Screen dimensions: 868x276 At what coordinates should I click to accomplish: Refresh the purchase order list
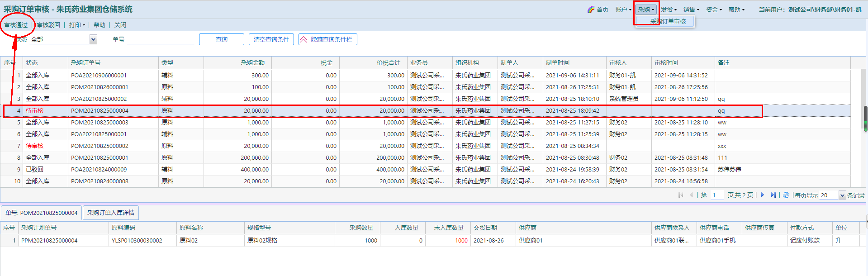pyautogui.click(x=786, y=195)
